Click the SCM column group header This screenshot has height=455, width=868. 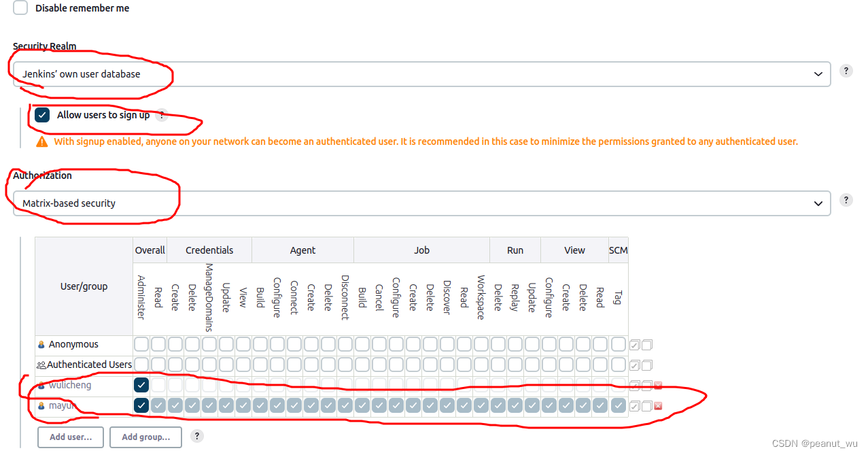point(618,250)
